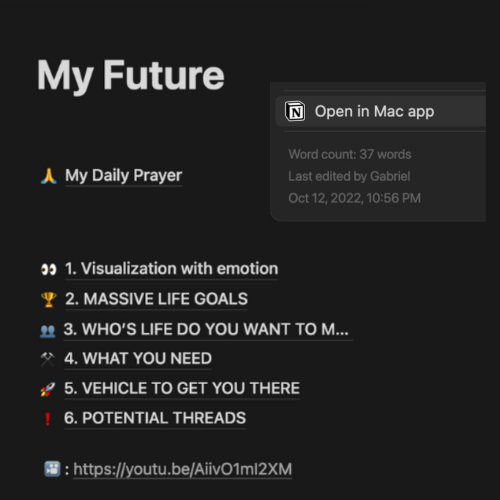This screenshot has height=500, width=500.
Task: Follow the youtu.be video link
Action: point(183,469)
